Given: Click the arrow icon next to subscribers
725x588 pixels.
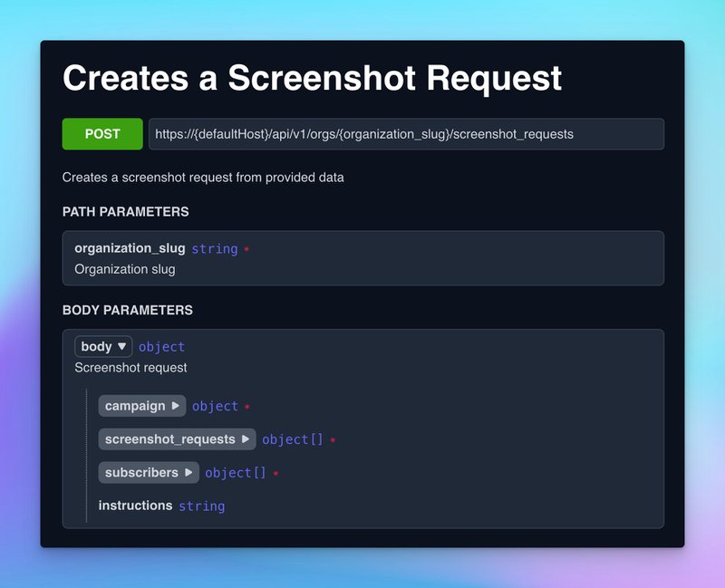Looking at the screenshot, I should (x=189, y=472).
